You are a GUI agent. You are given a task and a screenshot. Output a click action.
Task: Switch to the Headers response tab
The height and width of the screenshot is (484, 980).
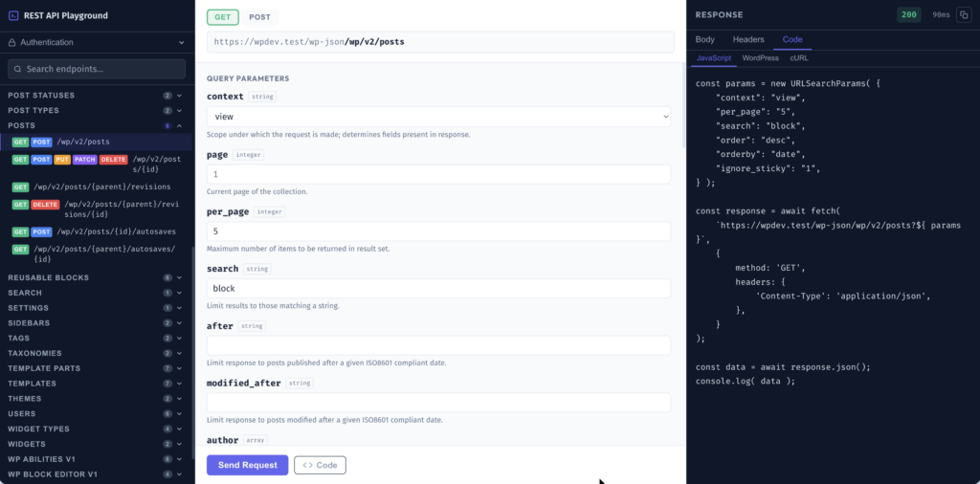click(x=748, y=39)
